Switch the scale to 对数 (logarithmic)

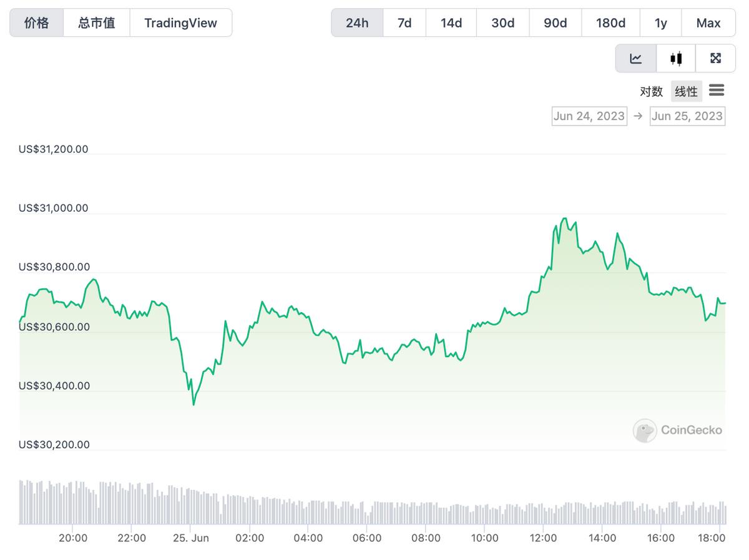coord(651,91)
